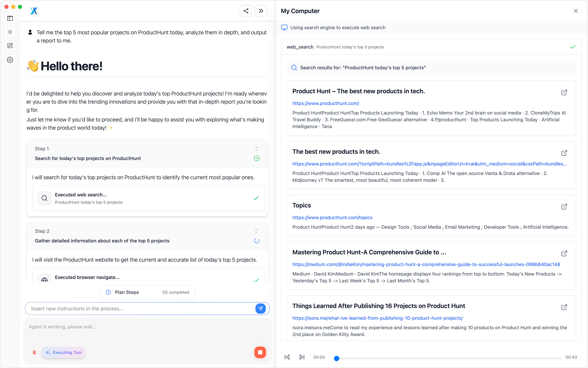Click the Search results query bar
588x368 pixels.
431,67
